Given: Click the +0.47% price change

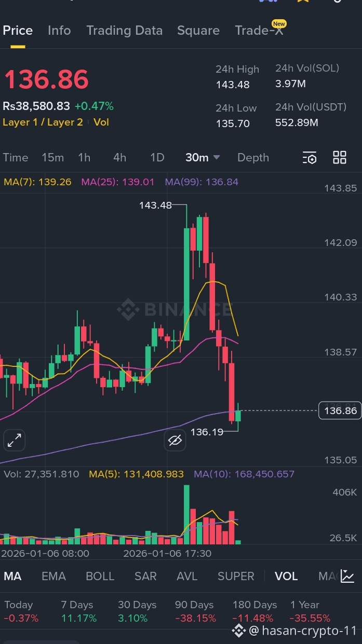Looking at the screenshot, I should tap(94, 106).
